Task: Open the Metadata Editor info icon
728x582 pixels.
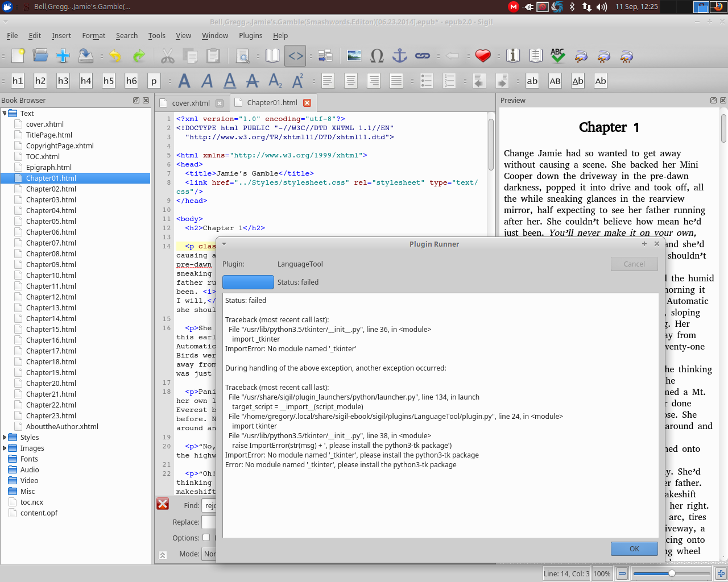Action: 513,56
